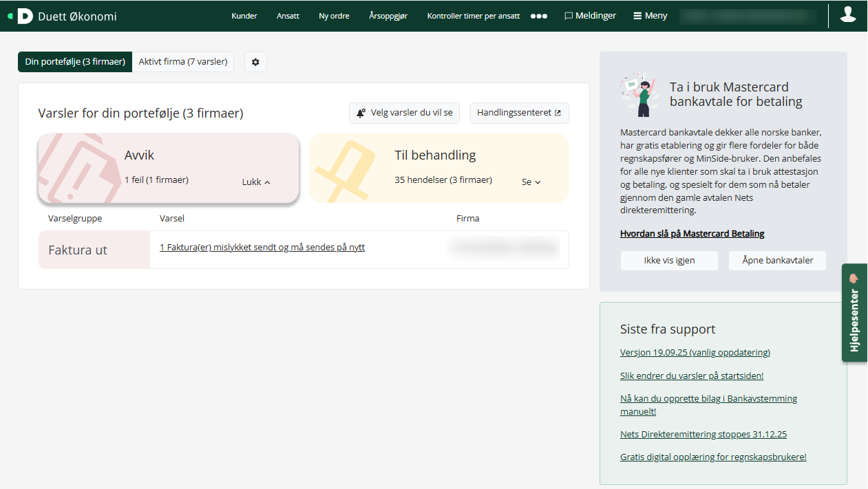Collapse the Avvik card with Lukk
This screenshot has height=489, width=868.
256,182
